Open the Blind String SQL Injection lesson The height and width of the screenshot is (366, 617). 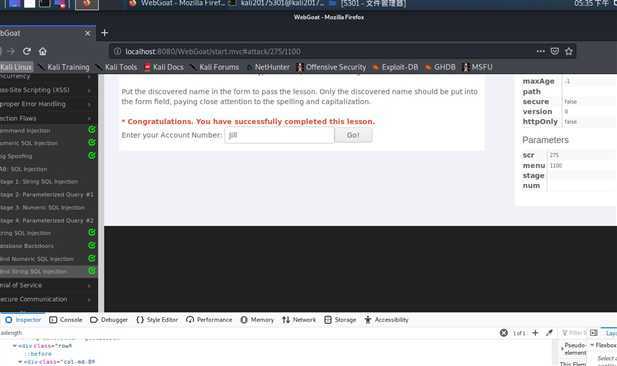pos(34,272)
